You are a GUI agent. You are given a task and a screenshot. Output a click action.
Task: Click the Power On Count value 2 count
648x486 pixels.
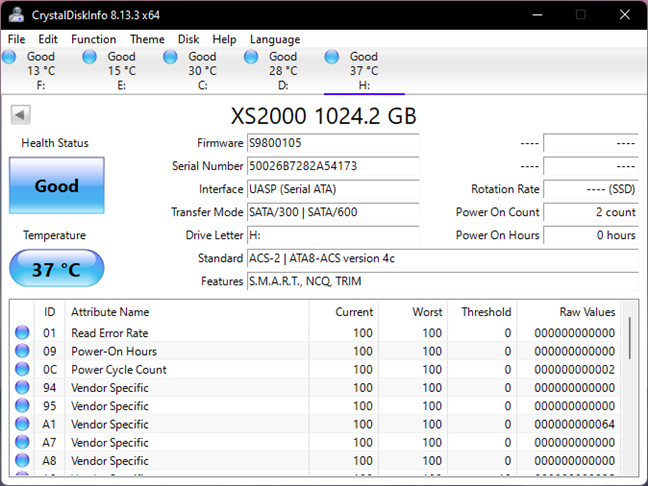pyautogui.click(x=591, y=212)
